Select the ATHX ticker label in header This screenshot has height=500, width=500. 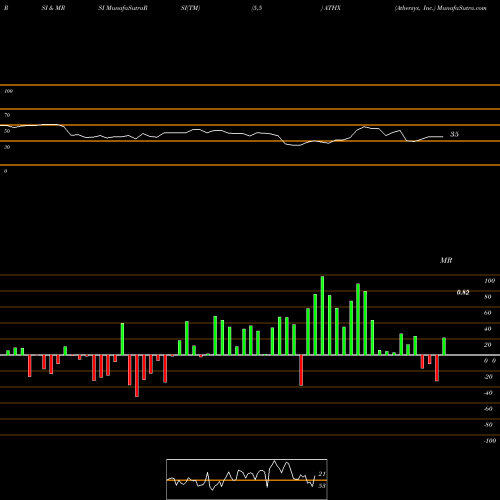(332, 8)
